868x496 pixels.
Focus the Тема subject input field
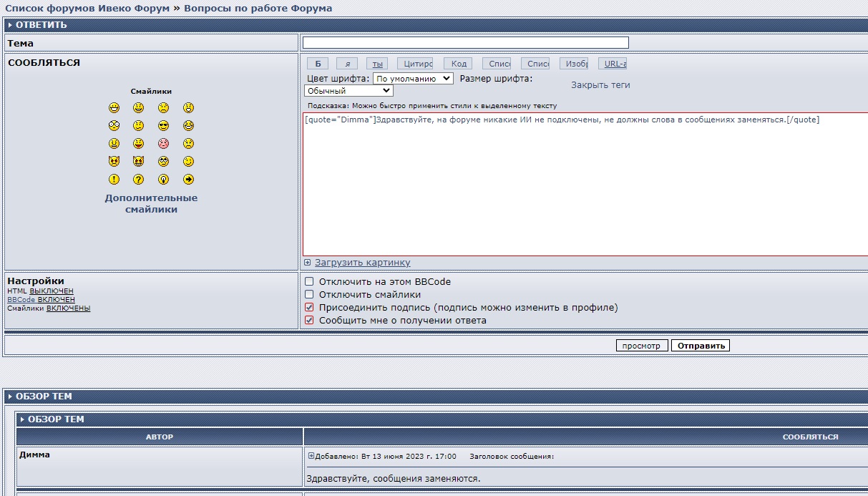point(466,43)
